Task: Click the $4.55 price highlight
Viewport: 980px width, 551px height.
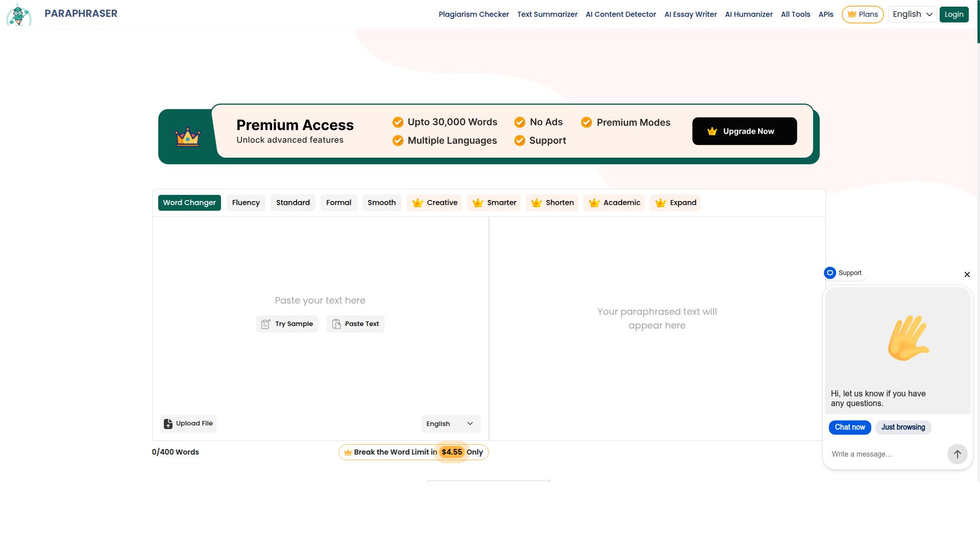Action: [452, 453]
